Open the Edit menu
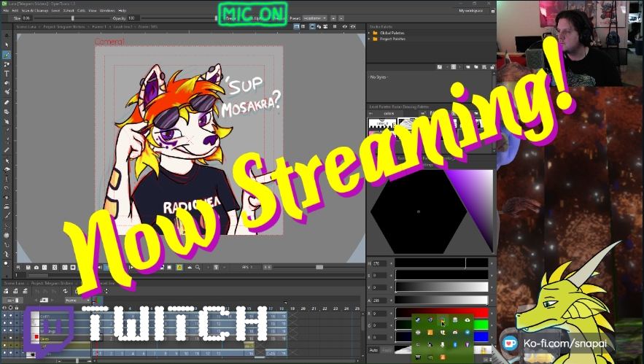The image size is (644, 364). click(x=15, y=10)
